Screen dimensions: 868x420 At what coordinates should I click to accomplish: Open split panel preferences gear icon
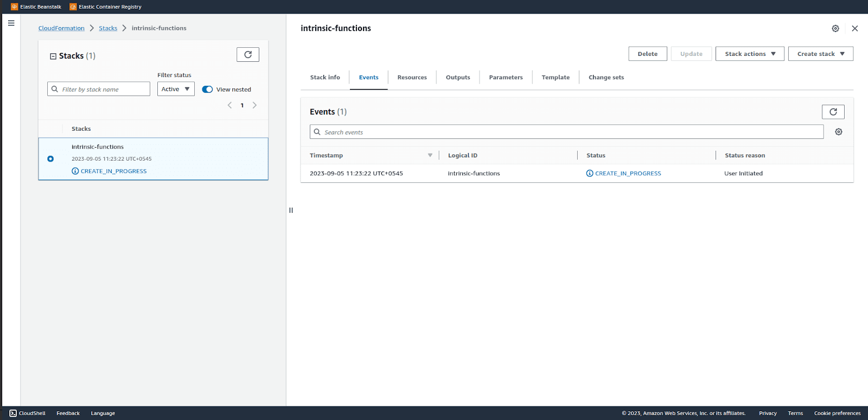[x=835, y=28]
